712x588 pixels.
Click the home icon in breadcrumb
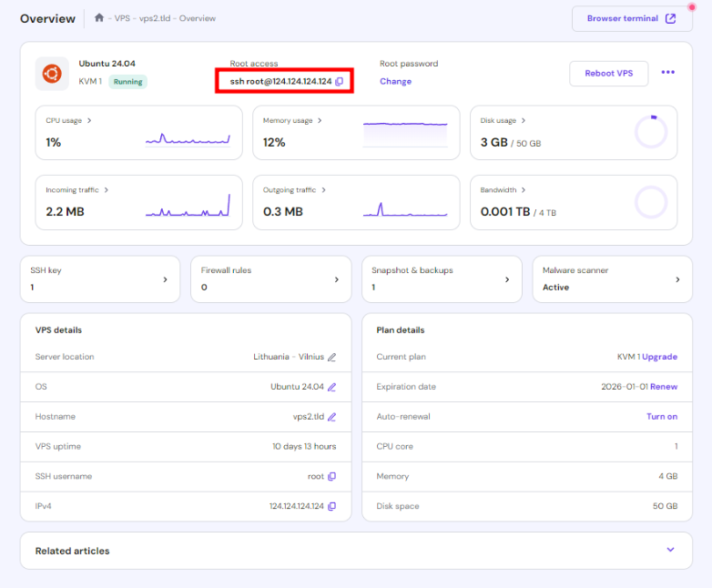(99, 18)
